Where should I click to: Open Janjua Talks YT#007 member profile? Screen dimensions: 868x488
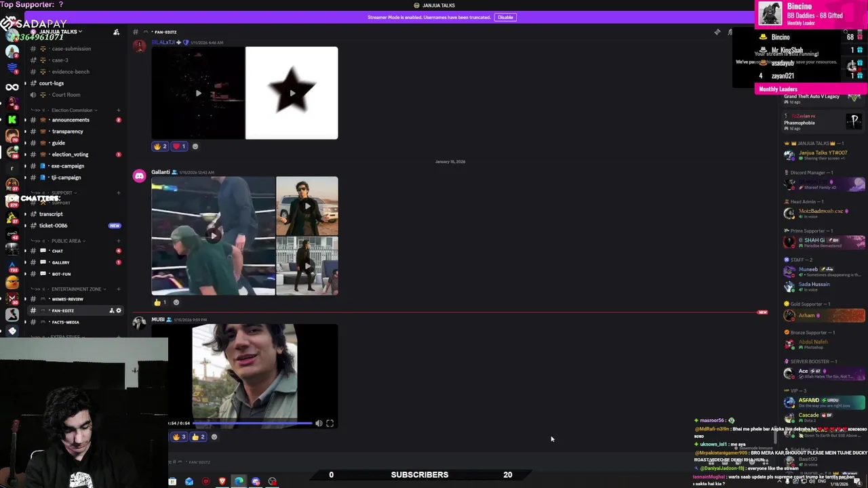(x=824, y=155)
